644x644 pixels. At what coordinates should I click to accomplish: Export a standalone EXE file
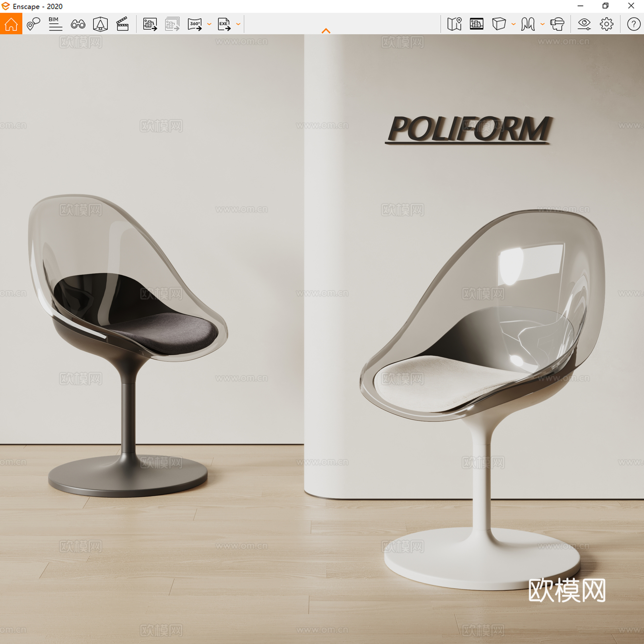click(224, 23)
